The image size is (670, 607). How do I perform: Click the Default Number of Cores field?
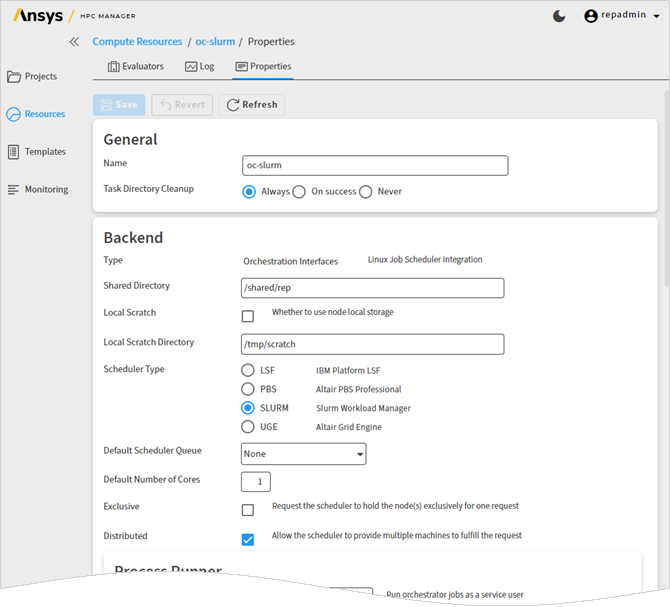coord(256,482)
